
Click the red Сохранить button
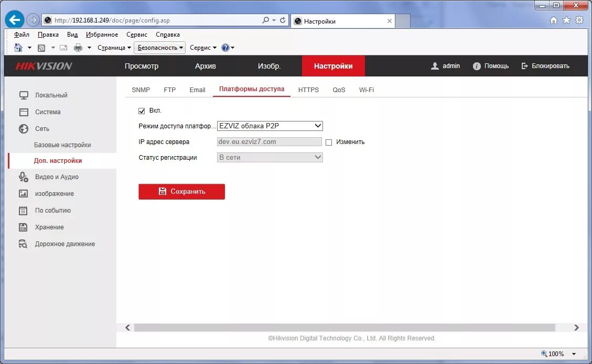pos(181,192)
